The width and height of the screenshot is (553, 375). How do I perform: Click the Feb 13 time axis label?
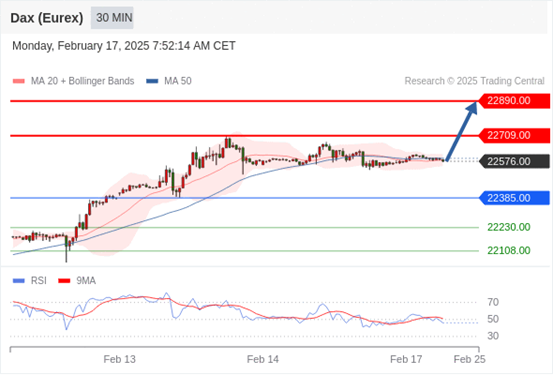pyautogui.click(x=119, y=359)
